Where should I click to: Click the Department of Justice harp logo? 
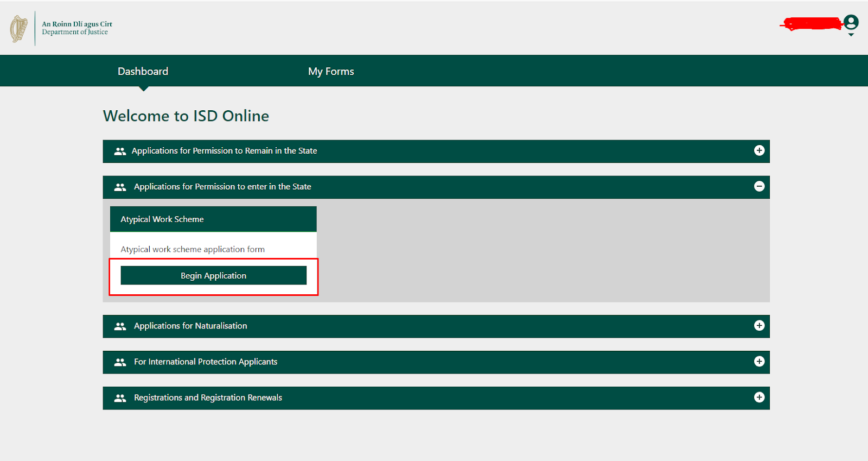pyautogui.click(x=19, y=29)
